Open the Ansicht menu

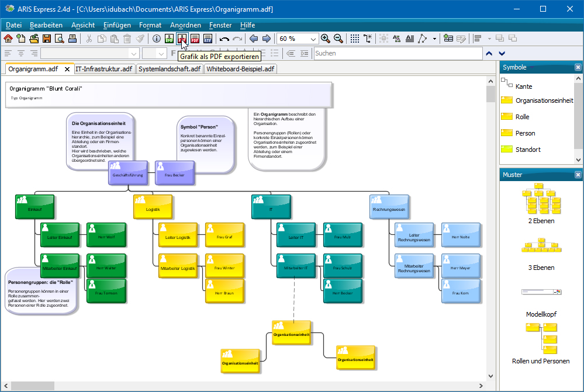click(x=83, y=25)
